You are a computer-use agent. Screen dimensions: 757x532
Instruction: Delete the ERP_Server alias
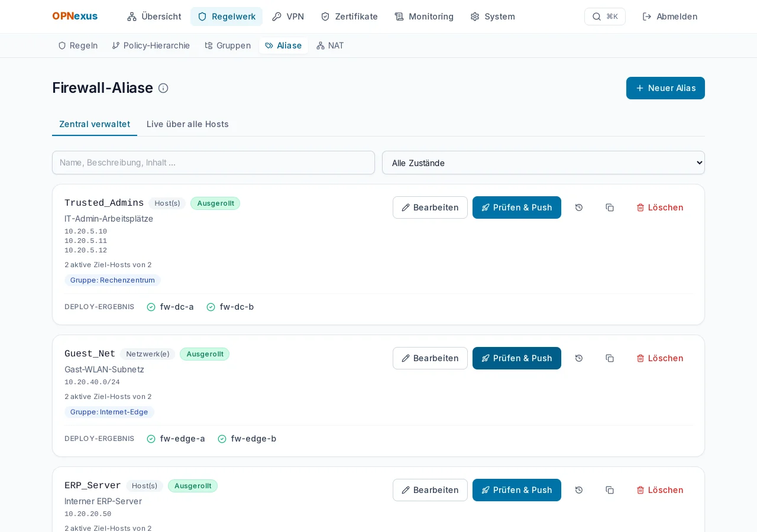click(660, 490)
